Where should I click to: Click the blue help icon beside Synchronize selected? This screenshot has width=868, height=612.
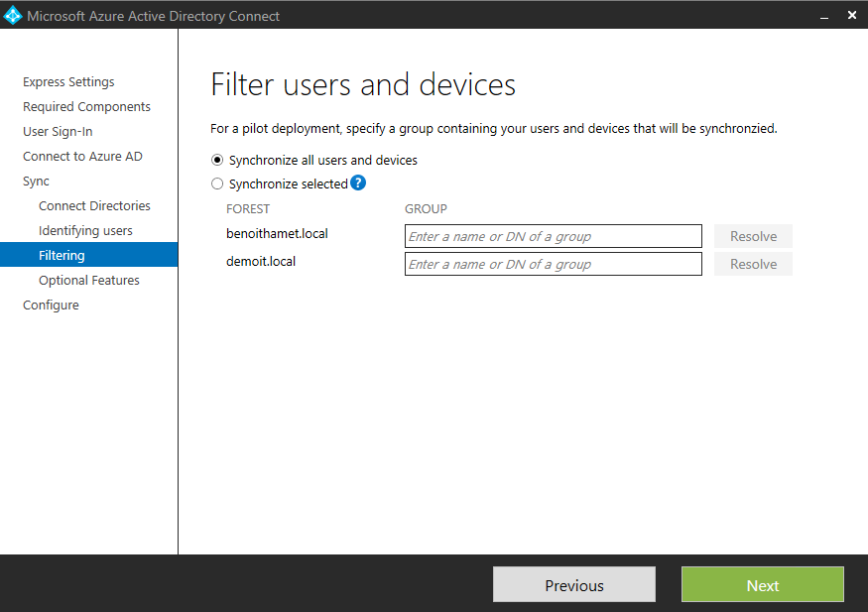click(358, 183)
